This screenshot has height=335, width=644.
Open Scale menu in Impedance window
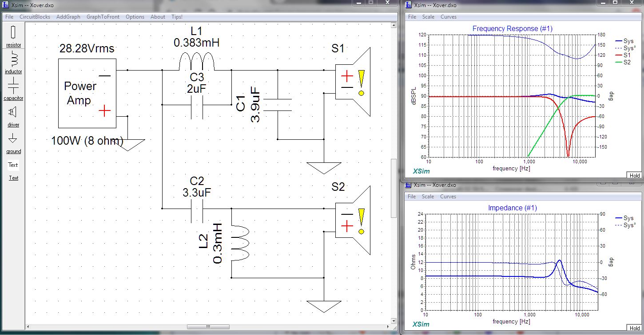[428, 197]
